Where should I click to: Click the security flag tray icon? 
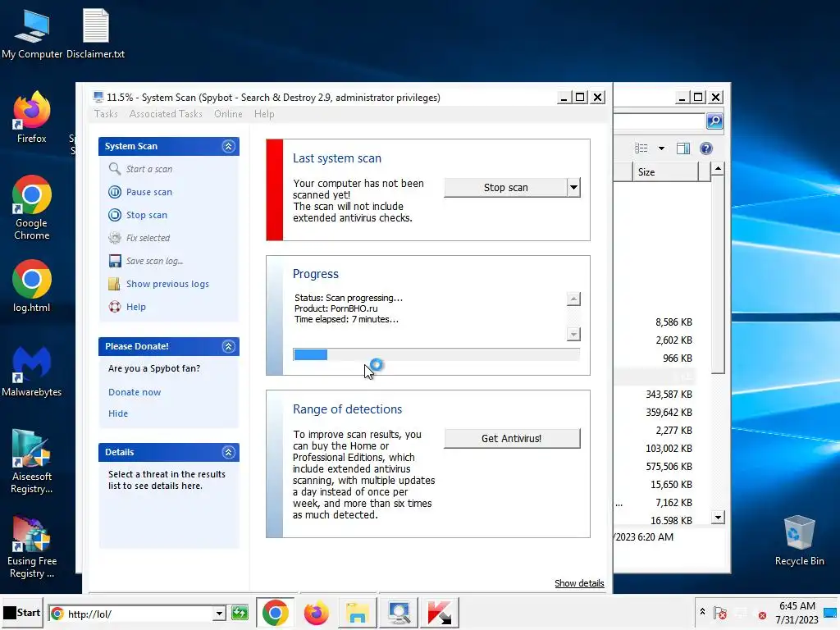[720, 613]
